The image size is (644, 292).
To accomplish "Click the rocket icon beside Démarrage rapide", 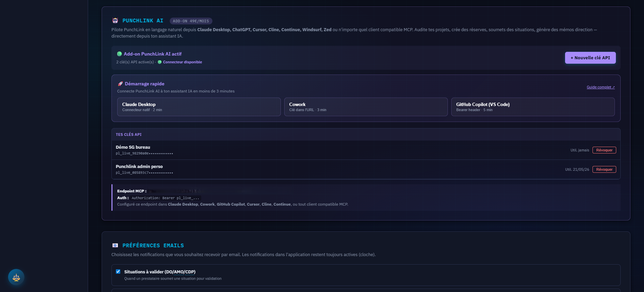I will 120,84.
